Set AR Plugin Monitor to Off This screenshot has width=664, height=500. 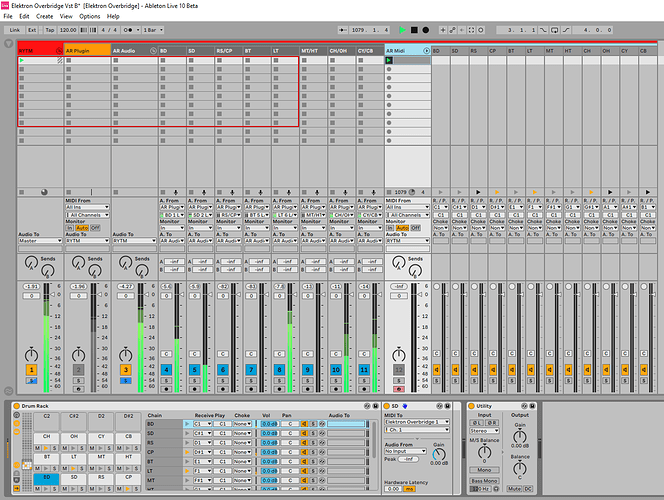[x=95, y=228]
